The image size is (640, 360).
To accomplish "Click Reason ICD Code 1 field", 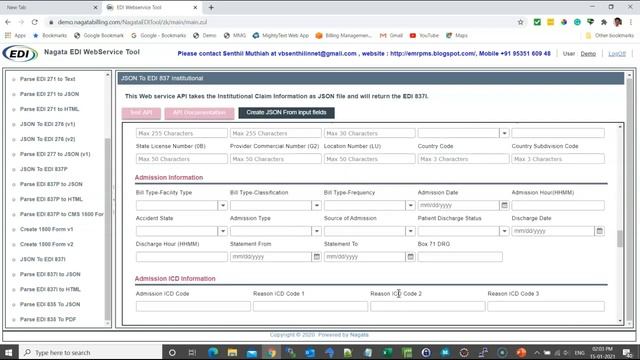I will (x=310, y=307).
